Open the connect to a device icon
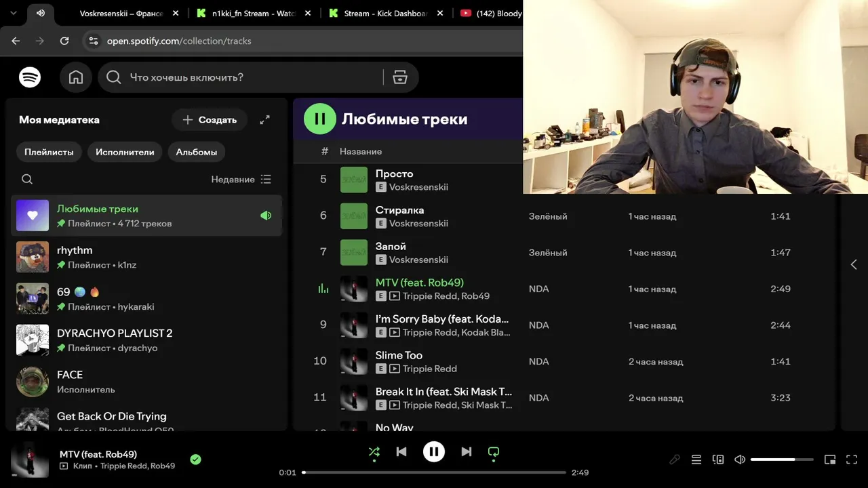The image size is (868, 488). (718, 460)
